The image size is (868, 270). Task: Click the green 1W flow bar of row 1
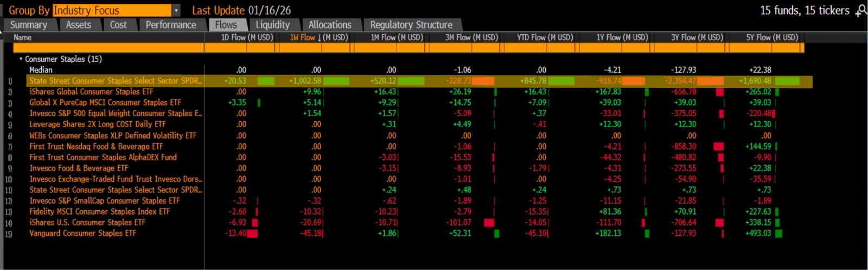tap(336, 81)
